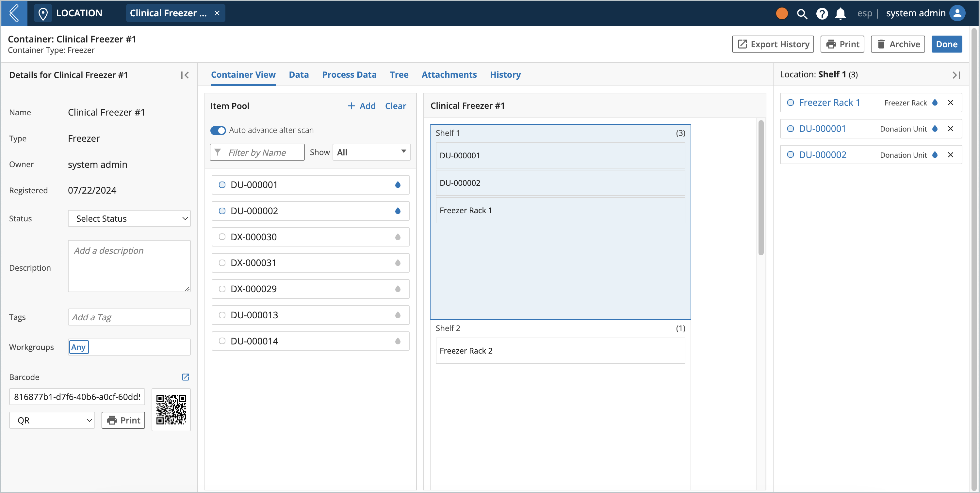This screenshot has height=493, width=980.
Task: Toggle Auto advance after scan switch
Action: point(218,130)
